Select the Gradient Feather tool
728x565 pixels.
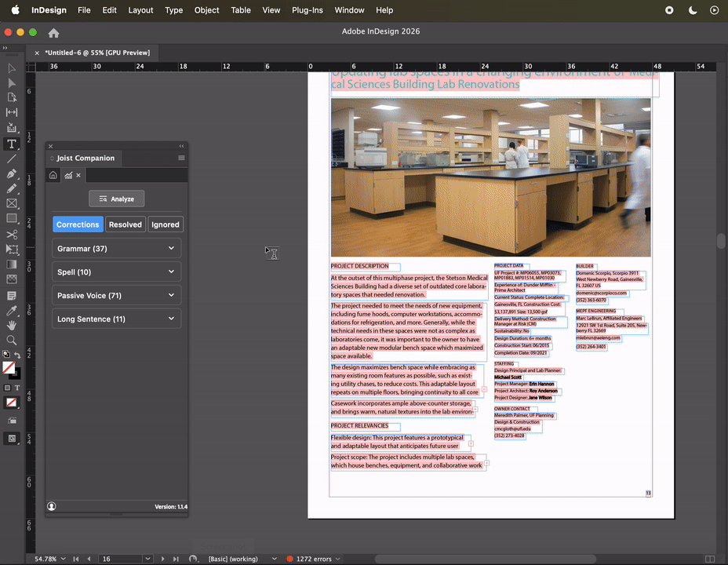coord(12,279)
